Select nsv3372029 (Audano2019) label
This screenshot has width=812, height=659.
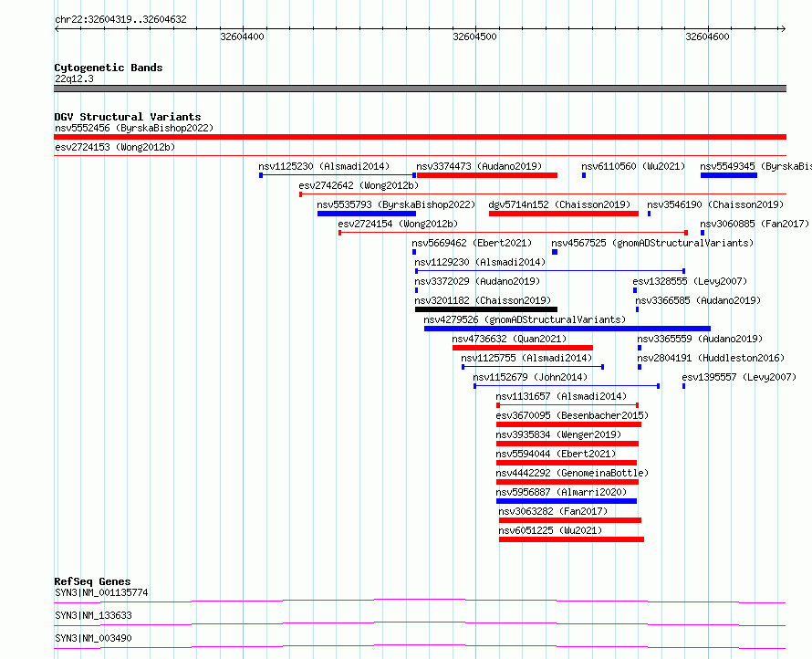coord(477,281)
